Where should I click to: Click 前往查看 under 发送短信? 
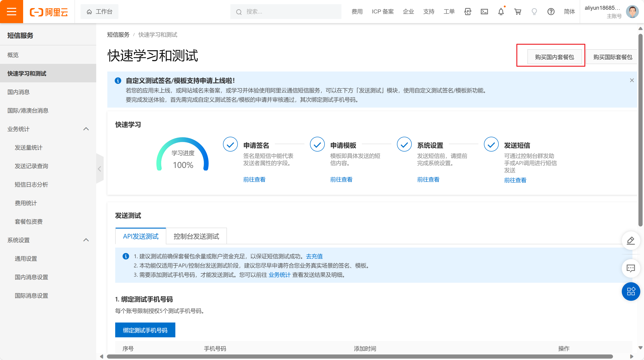point(515,180)
